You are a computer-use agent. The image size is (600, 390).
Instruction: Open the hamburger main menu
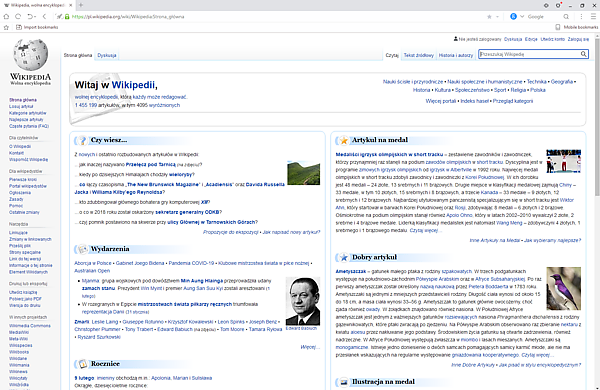pyautogui.click(x=593, y=16)
